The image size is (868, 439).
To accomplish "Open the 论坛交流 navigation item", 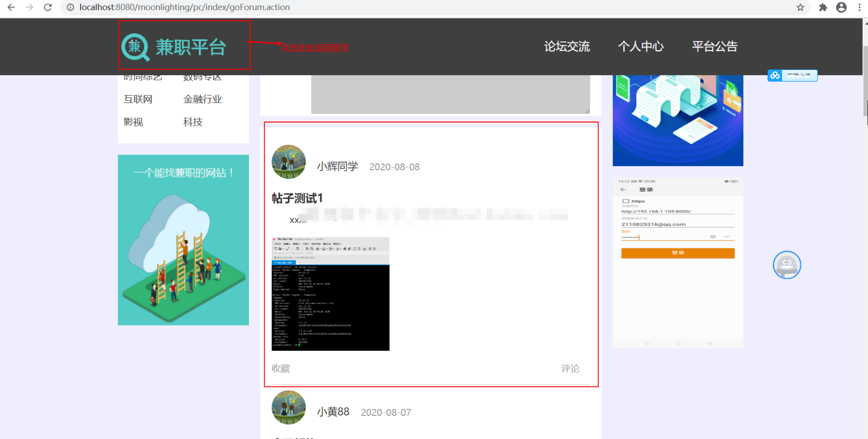I will (x=567, y=46).
